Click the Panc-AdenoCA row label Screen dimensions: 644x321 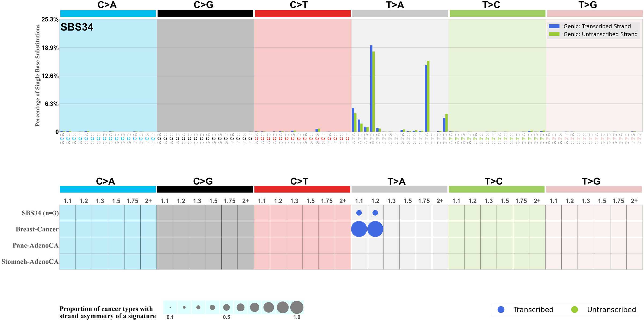pyautogui.click(x=35, y=245)
